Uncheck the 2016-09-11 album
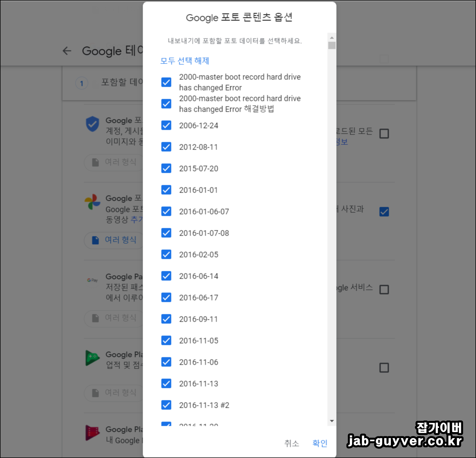Screen dimensions: 476x458 (x=166, y=319)
